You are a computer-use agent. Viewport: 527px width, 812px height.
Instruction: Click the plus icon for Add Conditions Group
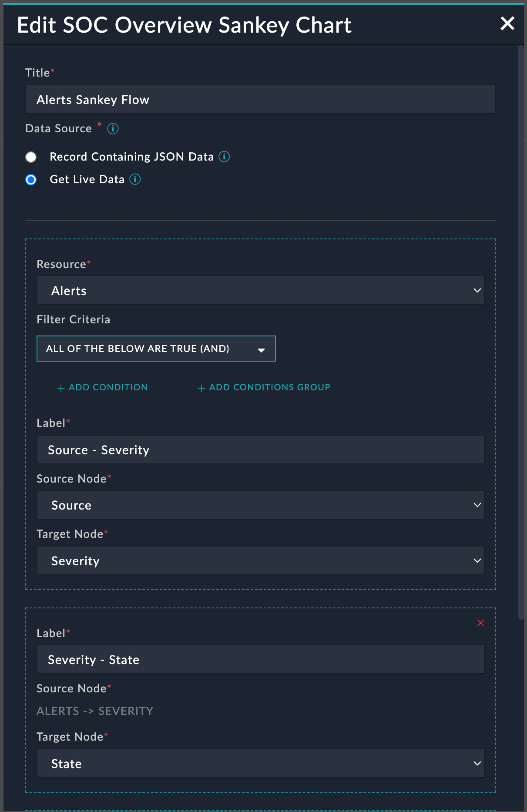[x=201, y=388]
